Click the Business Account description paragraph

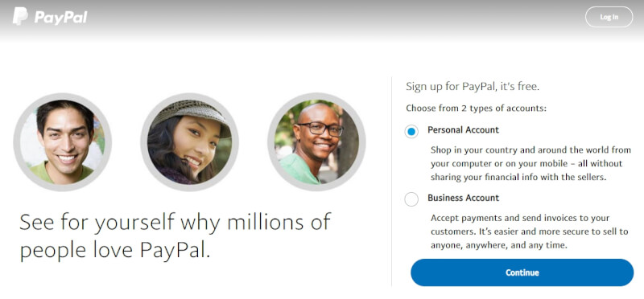[530, 231]
